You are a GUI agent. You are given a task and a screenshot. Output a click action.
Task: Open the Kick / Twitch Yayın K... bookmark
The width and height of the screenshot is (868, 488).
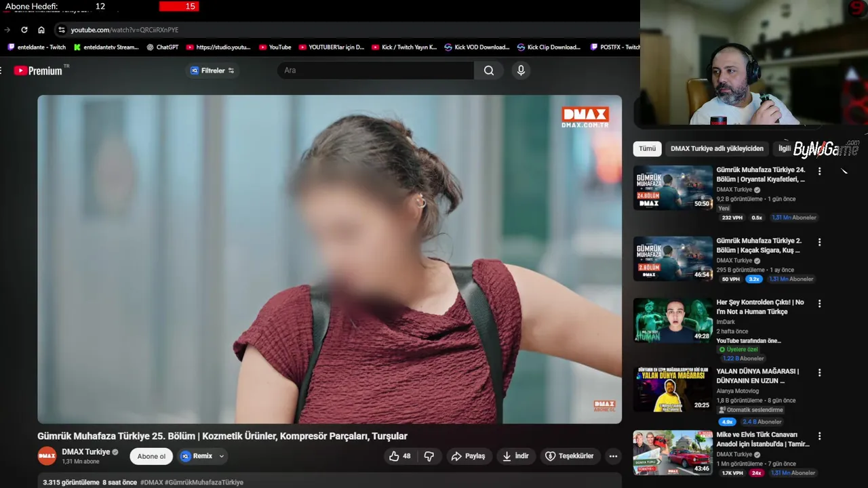(404, 47)
